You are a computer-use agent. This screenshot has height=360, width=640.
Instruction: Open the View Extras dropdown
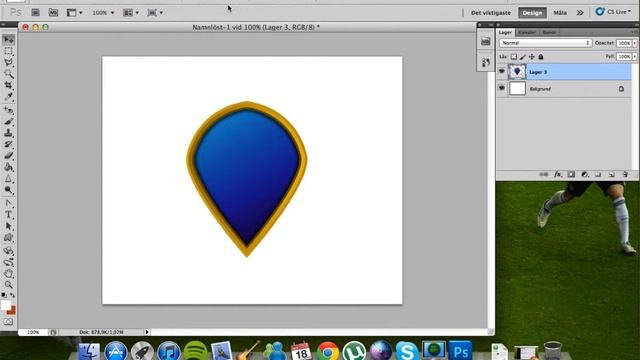(74, 13)
